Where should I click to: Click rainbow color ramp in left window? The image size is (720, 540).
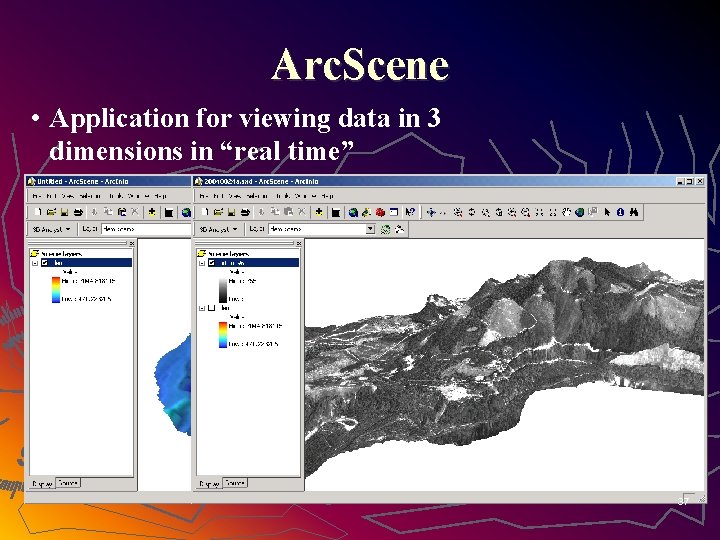click(x=56, y=290)
